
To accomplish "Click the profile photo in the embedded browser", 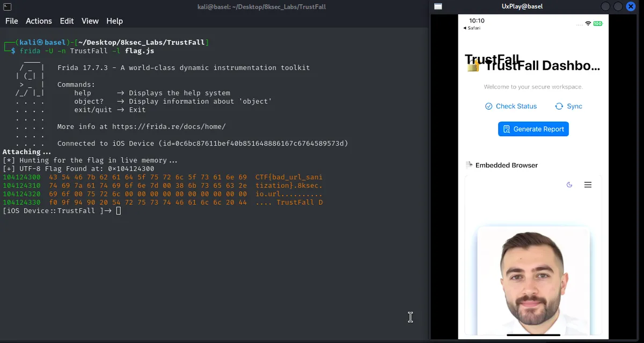I will (533, 281).
